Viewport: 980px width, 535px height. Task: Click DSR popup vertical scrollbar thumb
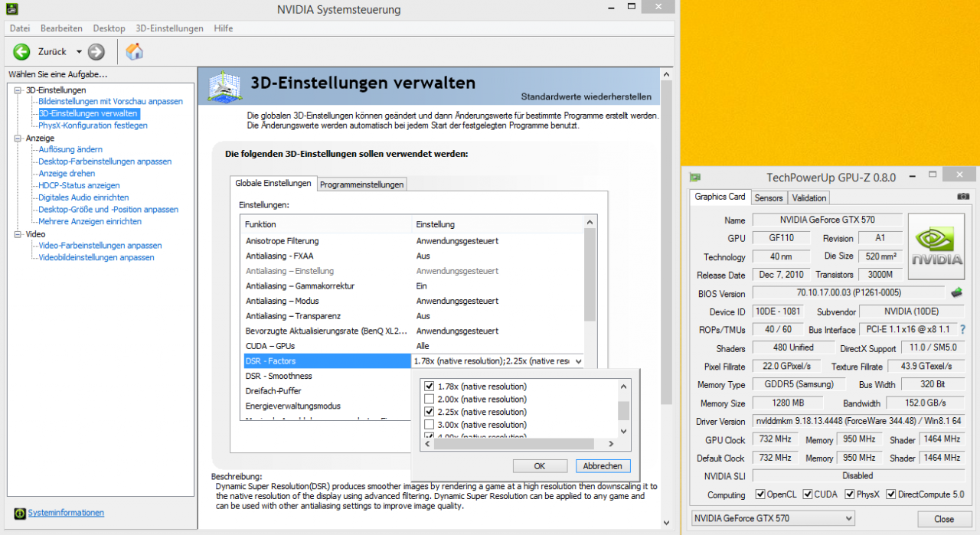click(623, 411)
